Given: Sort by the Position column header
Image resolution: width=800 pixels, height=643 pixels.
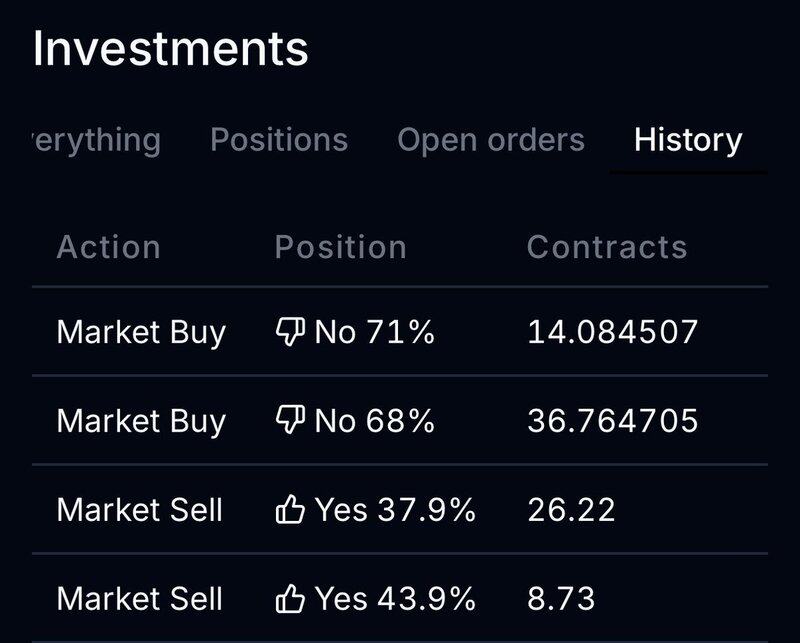Looking at the screenshot, I should tap(340, 248).
